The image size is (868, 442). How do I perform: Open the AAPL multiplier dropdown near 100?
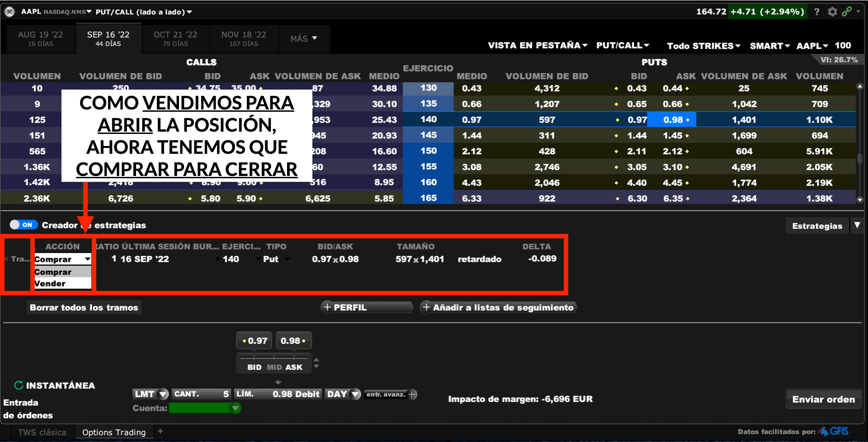812,46
